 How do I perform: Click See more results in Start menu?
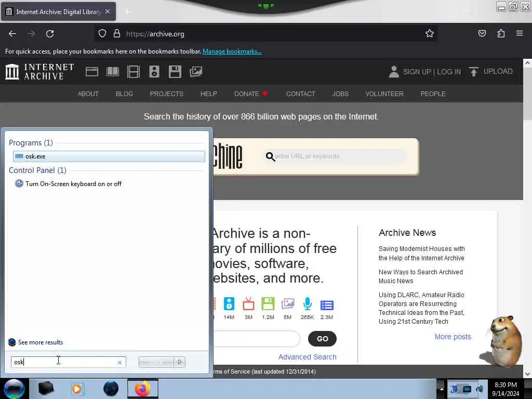(x=36, y=342)
